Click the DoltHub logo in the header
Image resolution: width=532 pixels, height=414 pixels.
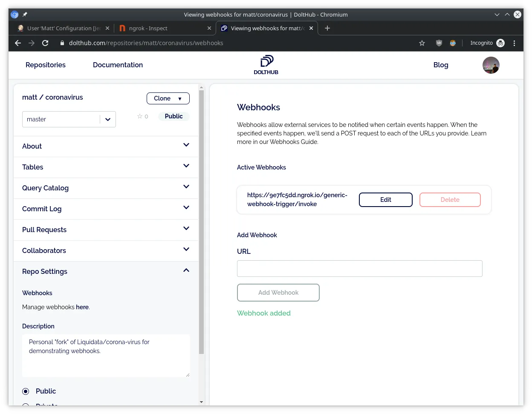(266, 64)
